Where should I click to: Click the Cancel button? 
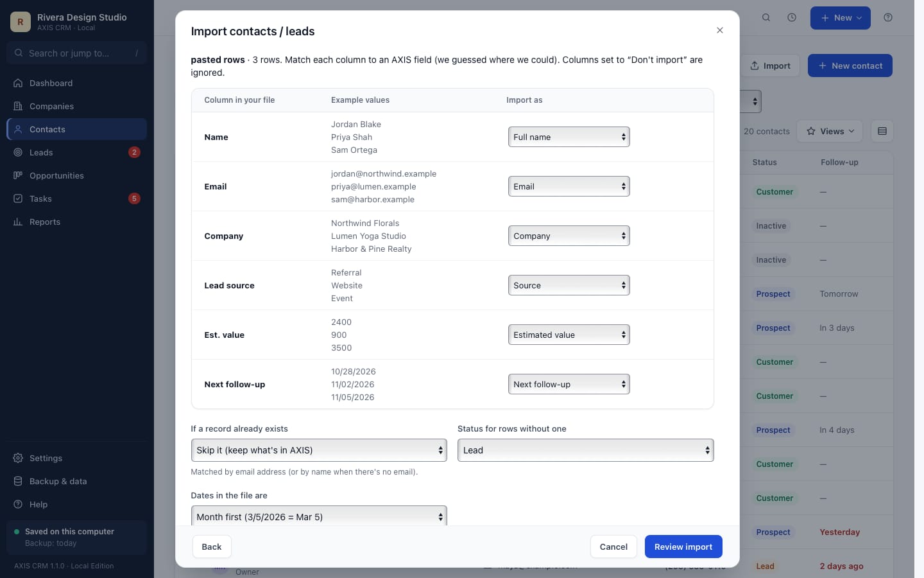[x=613, y=547]
